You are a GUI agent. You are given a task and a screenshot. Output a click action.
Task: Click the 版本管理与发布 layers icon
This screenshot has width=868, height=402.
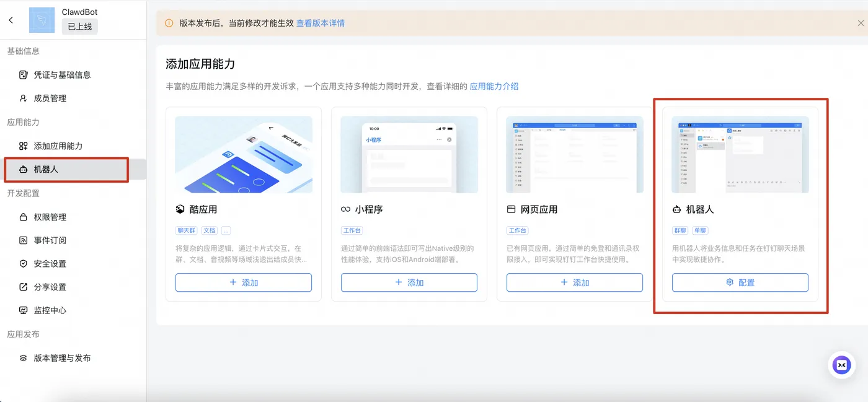pos(24,358)
